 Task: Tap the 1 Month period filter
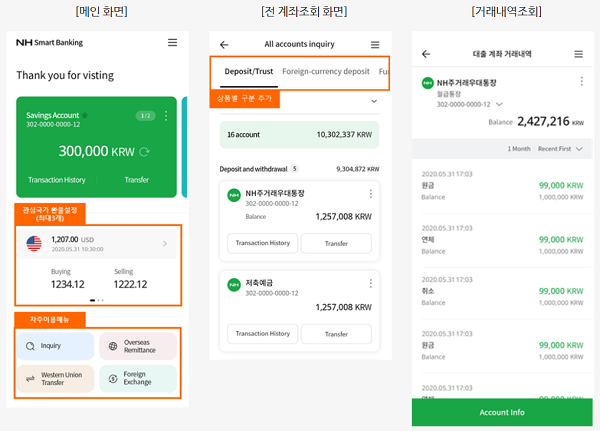(518, 148)
